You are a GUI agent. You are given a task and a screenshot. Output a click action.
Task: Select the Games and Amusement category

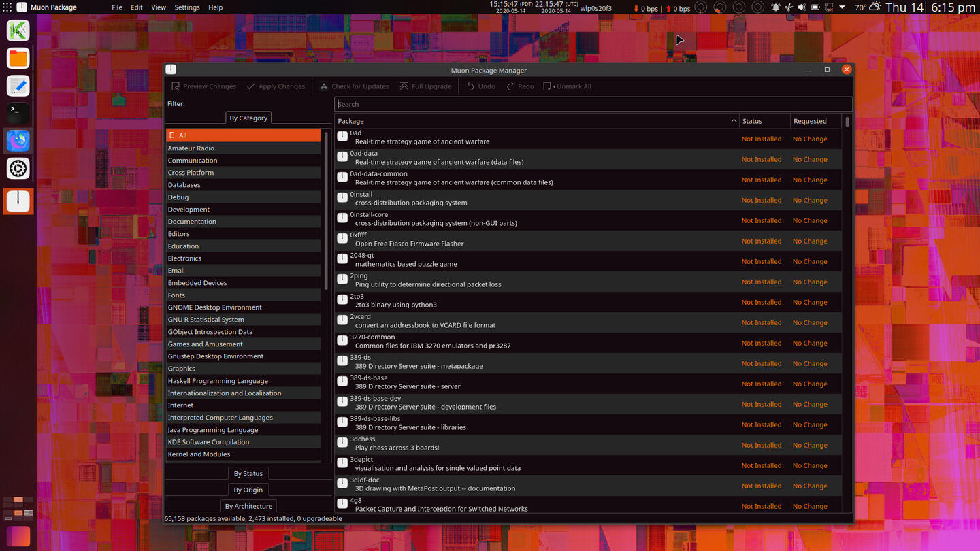[243, 344]
